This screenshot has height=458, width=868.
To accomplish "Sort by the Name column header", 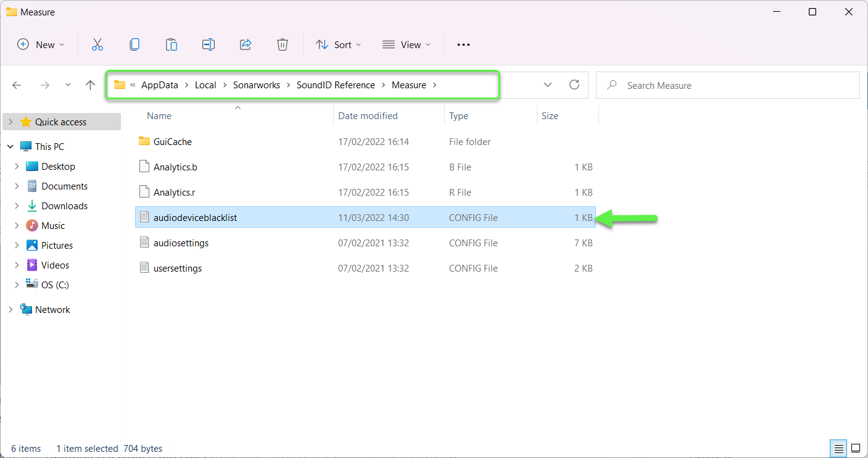I will pos(159,115).
